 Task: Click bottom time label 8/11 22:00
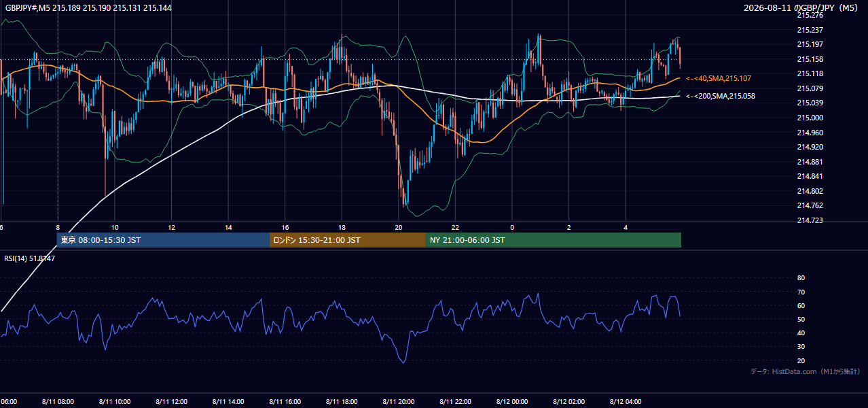point(455,402)
